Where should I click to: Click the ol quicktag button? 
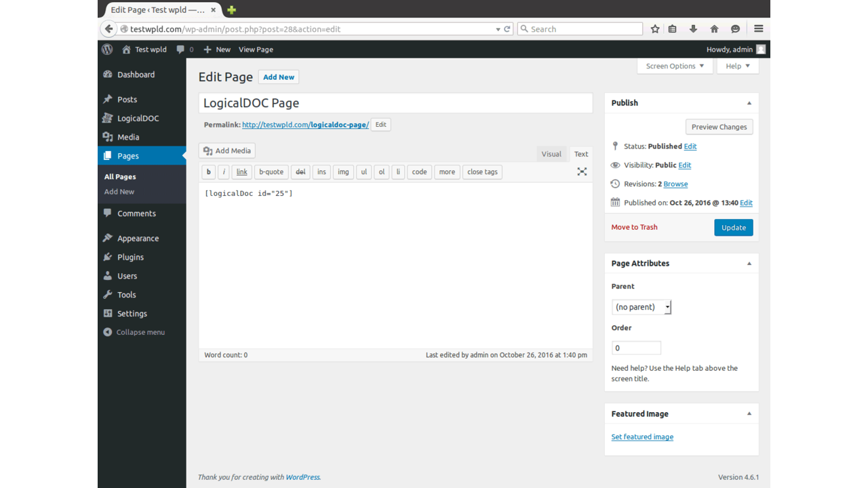382,172
